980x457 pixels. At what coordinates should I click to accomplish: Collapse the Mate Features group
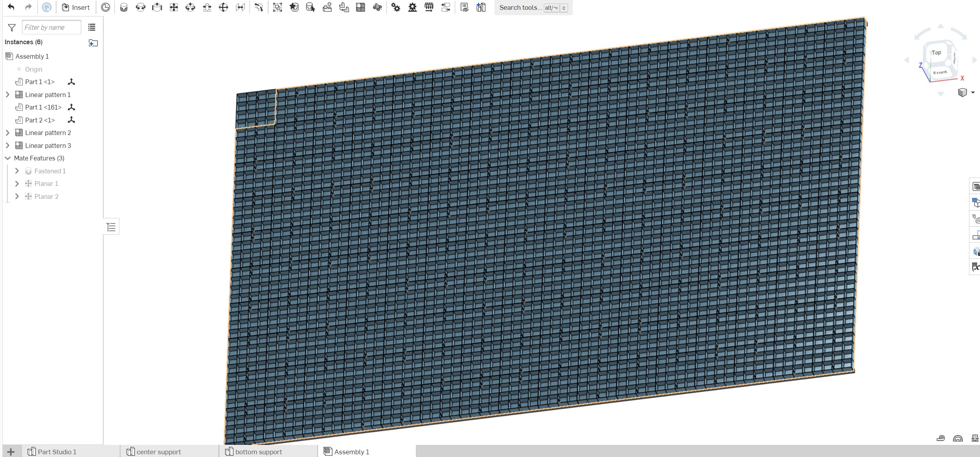click(x=7, y=158)
